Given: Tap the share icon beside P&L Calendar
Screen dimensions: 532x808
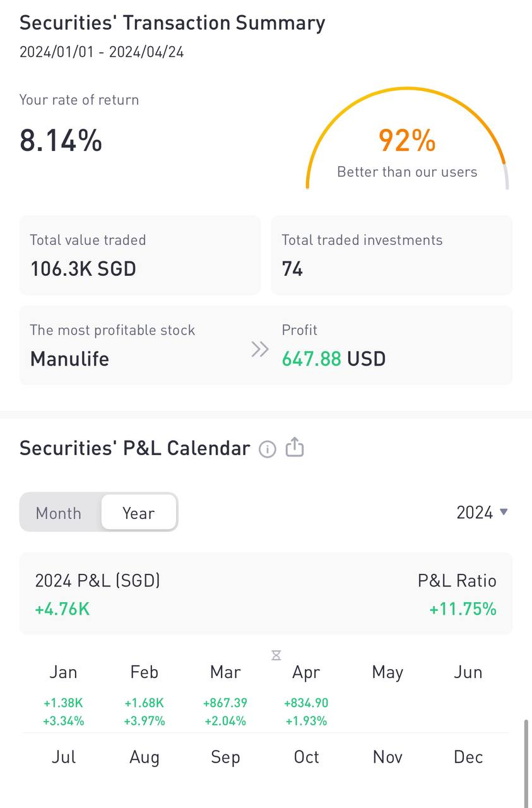Looking at the screenshot, I should 295,448.
